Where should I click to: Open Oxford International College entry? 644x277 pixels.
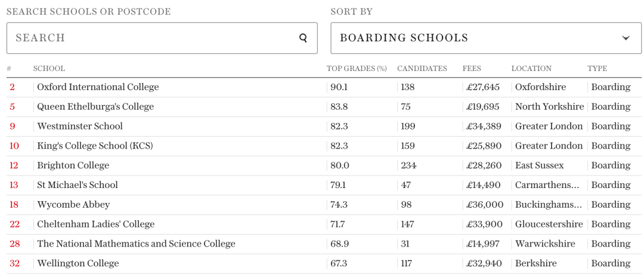pyautogui.click(x=98, y=87)
